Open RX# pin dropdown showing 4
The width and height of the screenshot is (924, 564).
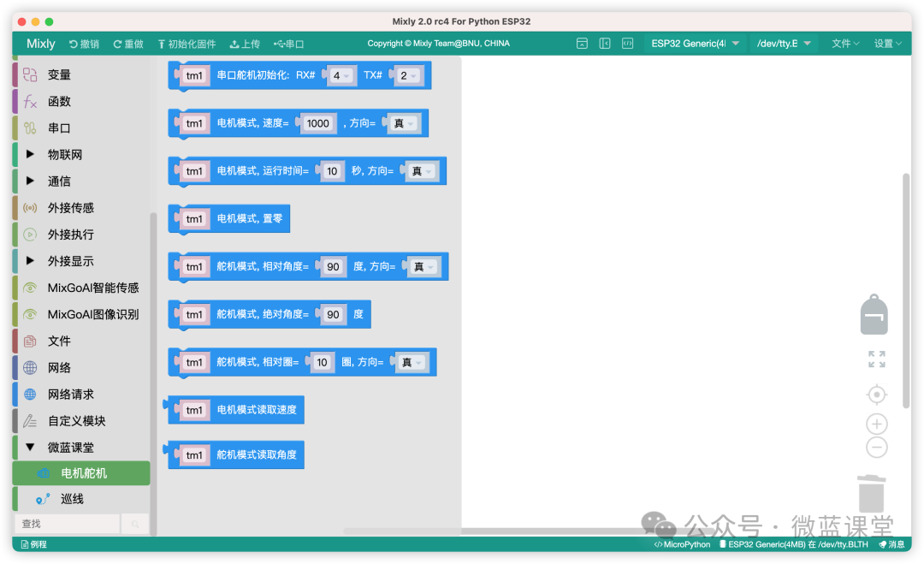tap(341, 75)
